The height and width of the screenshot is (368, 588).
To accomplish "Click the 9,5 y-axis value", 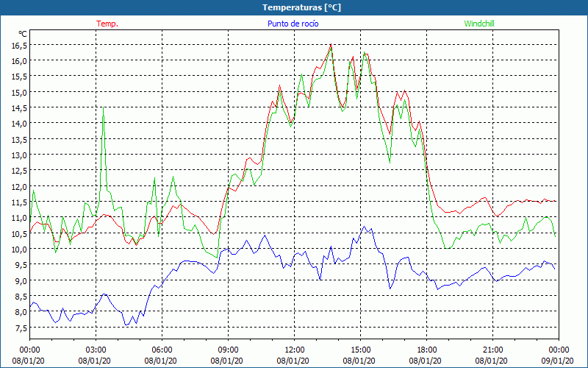I will tap(21, 265).
